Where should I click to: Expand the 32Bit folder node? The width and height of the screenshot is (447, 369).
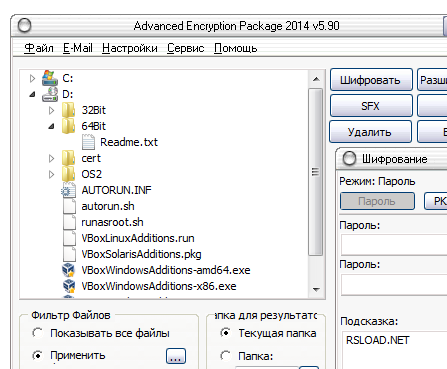click(51, 110)
